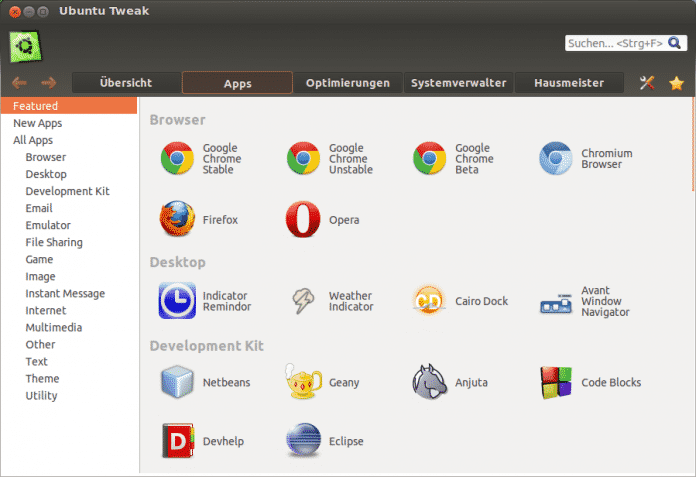Viewport: 696px width, 477px height.
Task: Select the Google Chrome Unstable icon
Action: 303,158
